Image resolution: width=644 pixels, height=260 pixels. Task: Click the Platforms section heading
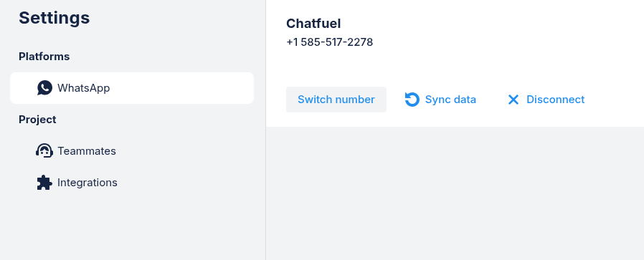pos(44,57)
